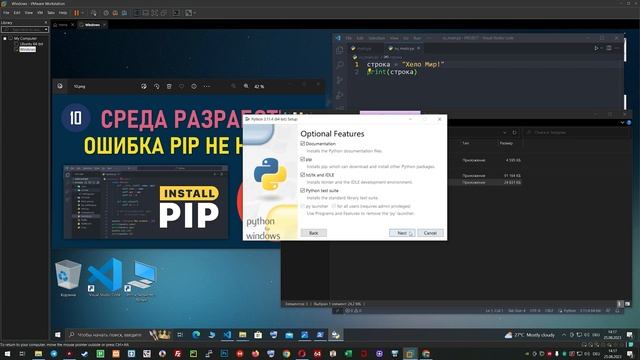
Task: Expand hidden tray icons on guest taskbar
Action: click(564, 335)
